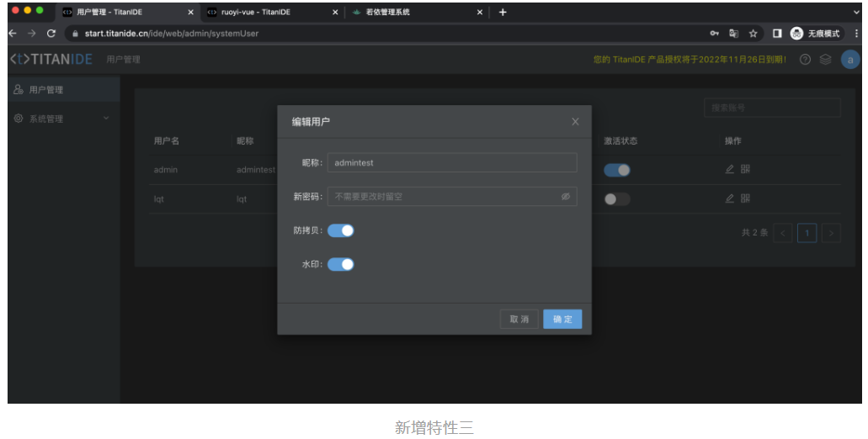Click the QR code icon for lqt

pyautogui.click(x=745, y=198)
